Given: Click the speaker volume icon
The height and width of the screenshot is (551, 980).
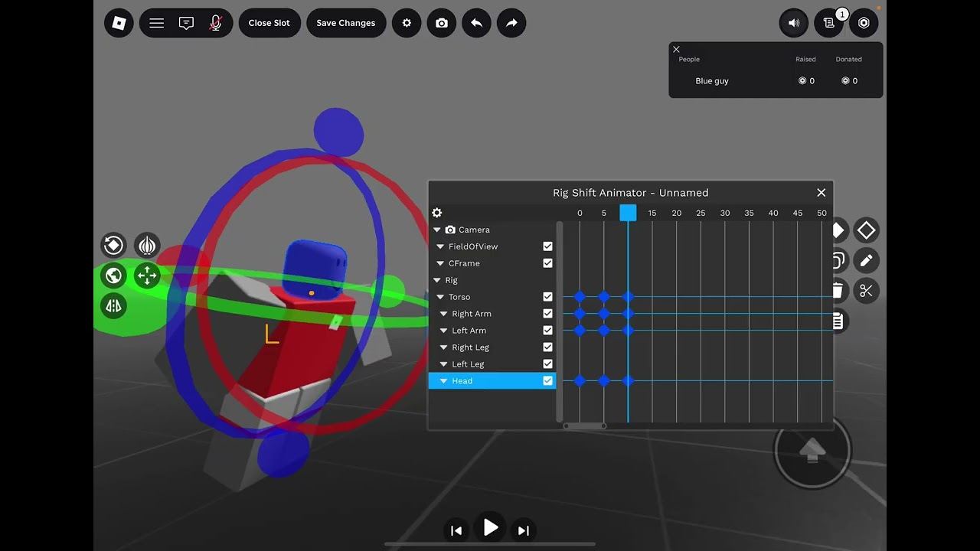Looking at the screenshot, I should point(794,23).
